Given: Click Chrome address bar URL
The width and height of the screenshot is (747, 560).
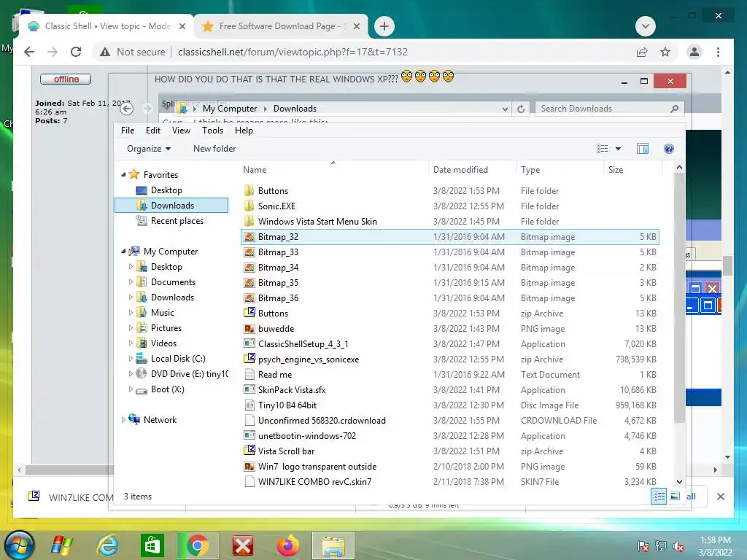Looking at the screenshot, I should (293, 52).
